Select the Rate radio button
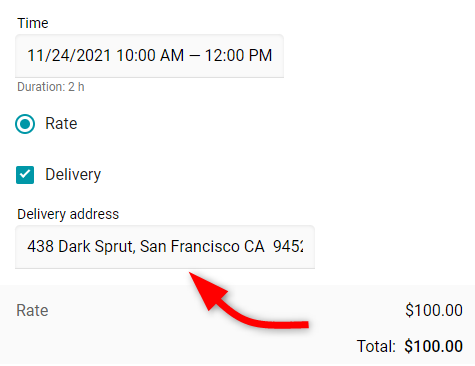The height and width of the screenshot is (366, 475). point(25,124)
